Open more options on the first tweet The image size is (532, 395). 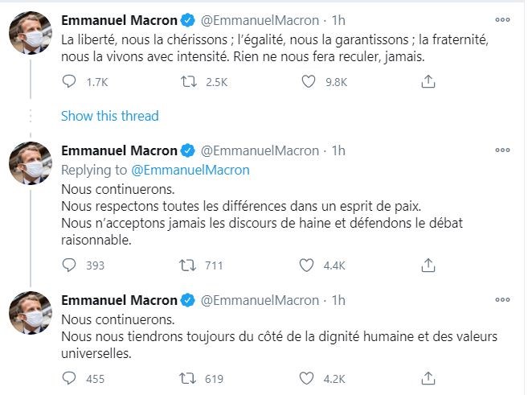[502, 18]
